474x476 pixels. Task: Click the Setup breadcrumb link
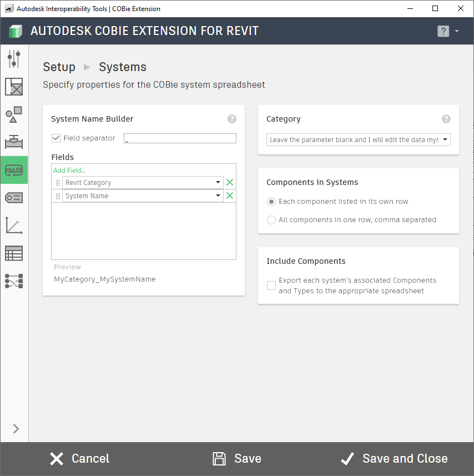point(59,67)
